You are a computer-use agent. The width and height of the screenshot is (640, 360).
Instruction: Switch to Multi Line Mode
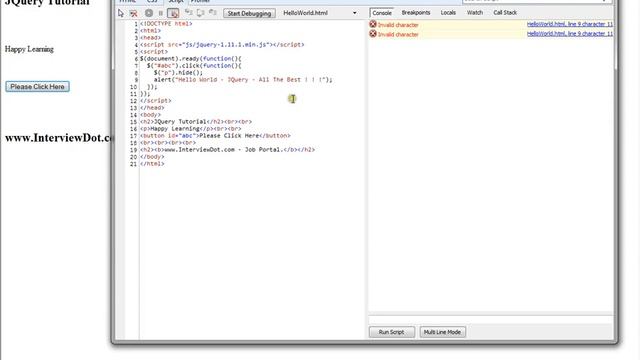(442, 332)
